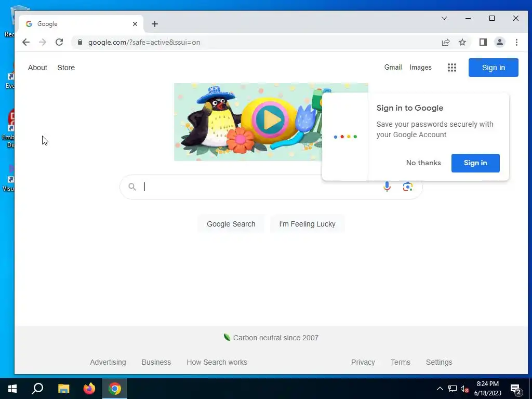Share this page icon in address bar
Viewport: 532px width, 399px height.
445,42
